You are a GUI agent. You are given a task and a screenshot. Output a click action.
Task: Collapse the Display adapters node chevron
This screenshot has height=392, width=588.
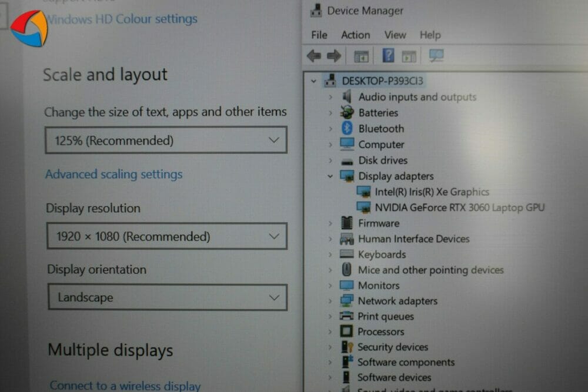(x=330, y=176)
